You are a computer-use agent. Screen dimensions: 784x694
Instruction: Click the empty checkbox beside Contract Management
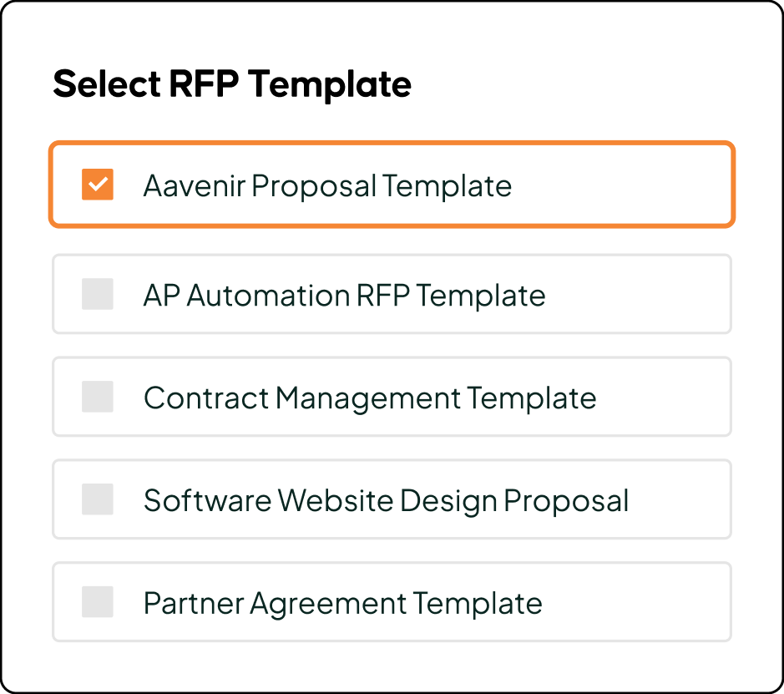tap(97, 397)
